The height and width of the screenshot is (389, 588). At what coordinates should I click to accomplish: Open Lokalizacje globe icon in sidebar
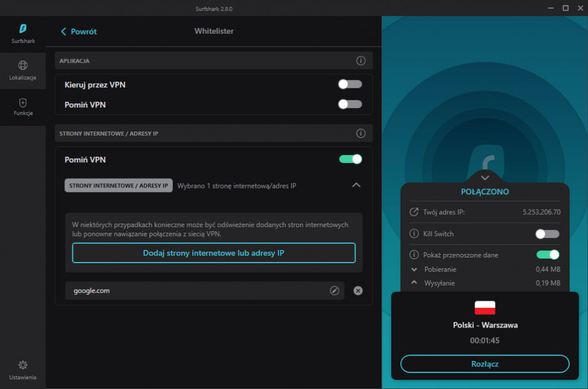click(23, 66)
